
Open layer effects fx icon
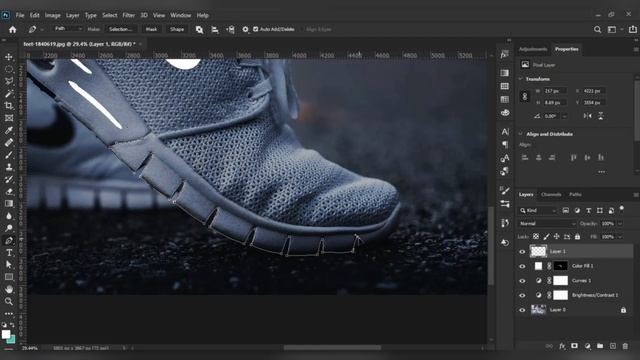[562, 346]
